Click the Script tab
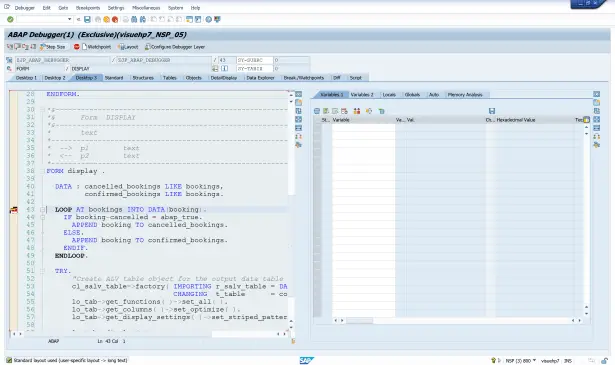Image resolution: width=615 pixels, height=365 pixels. point(355,78)
